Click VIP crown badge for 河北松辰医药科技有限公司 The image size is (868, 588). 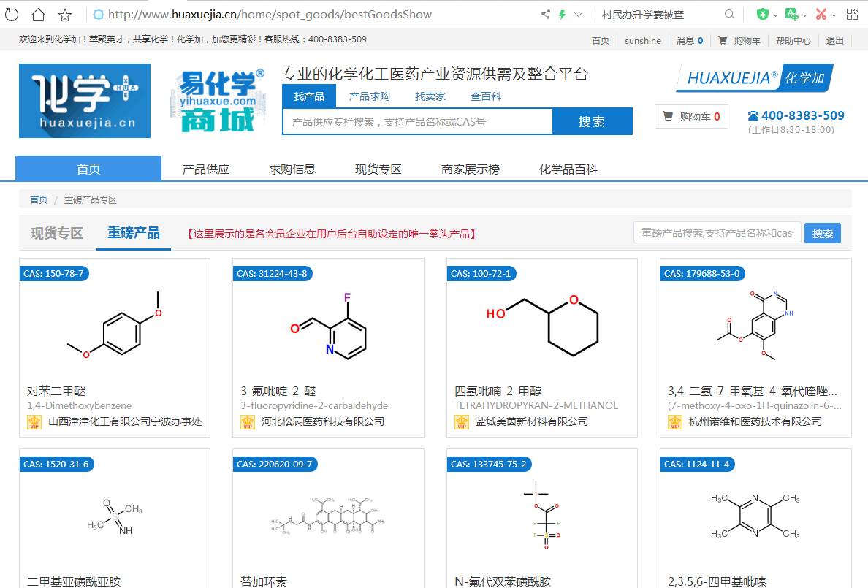(247, 421)
